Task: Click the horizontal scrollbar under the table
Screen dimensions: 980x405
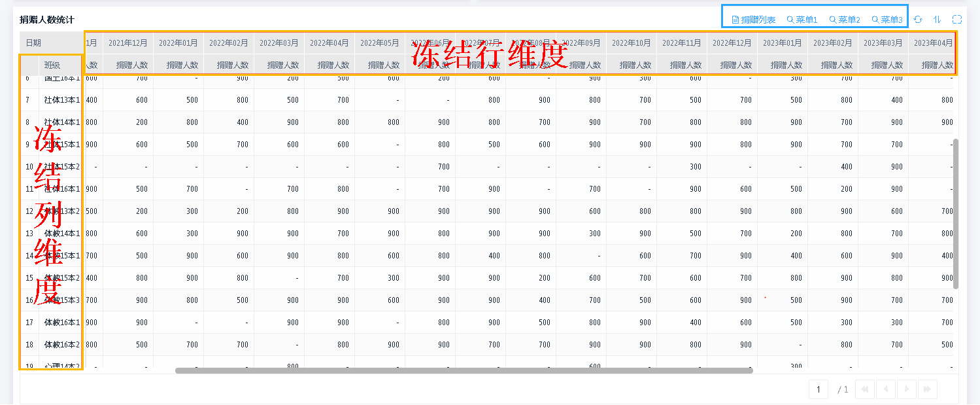Action: coord(464,370)
